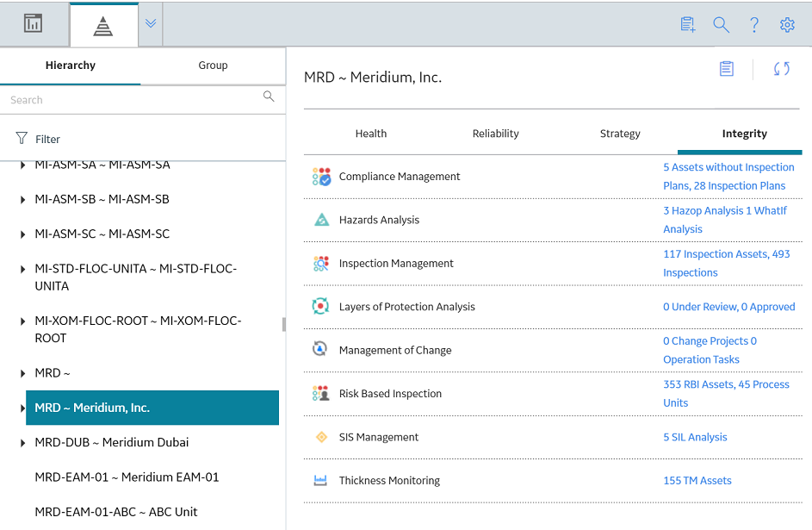
Task: Open the settings gear icon
Action: tap(787, 24)
